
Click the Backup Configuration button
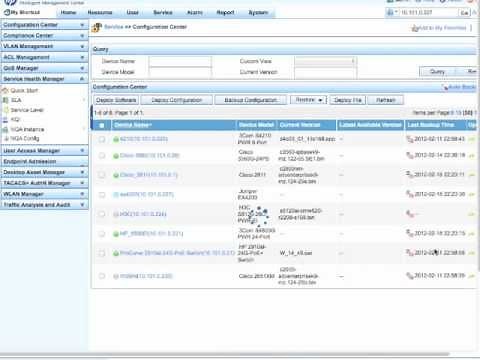(251, 100)
